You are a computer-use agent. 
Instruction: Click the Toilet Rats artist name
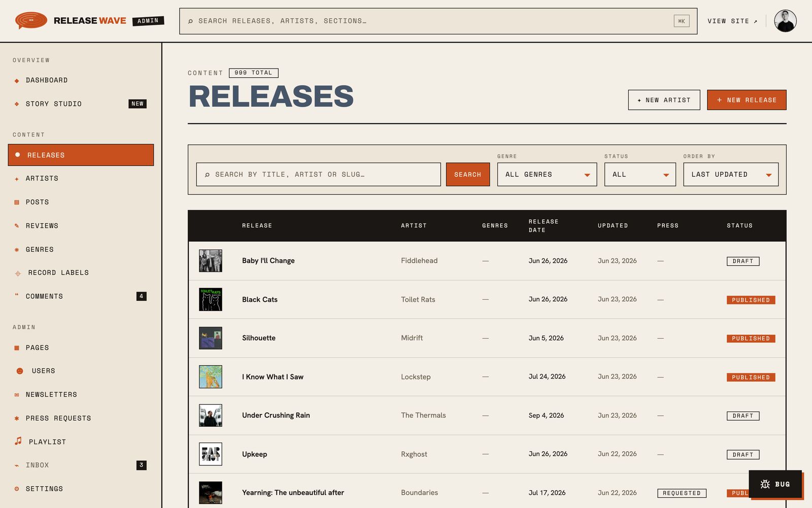(418, 299)
